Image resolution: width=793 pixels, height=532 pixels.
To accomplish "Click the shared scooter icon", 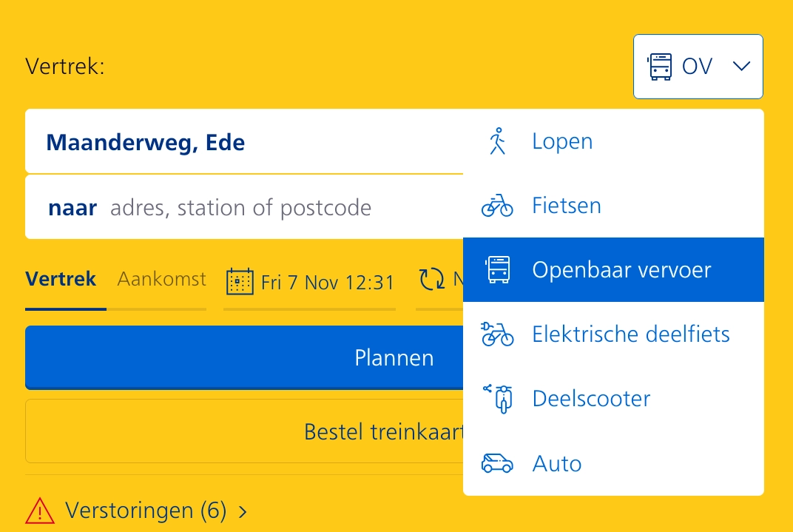I will coord(498,399).
